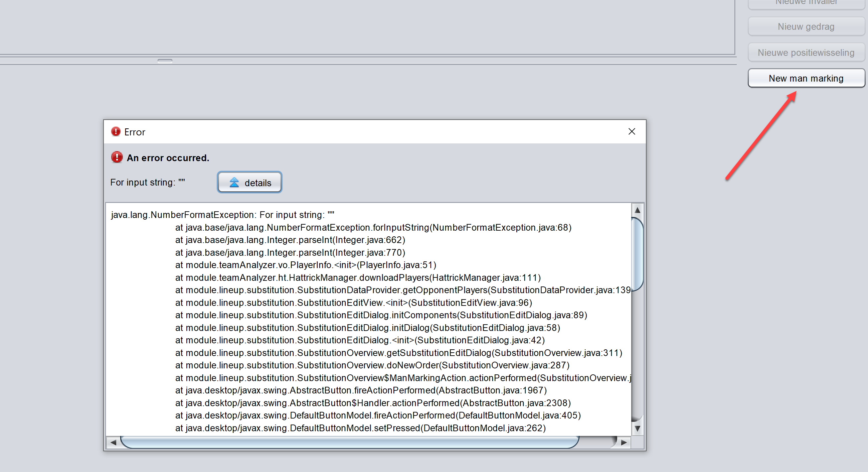Click the Nieuwe positiewisseling button
This screenshot has width=868, height=472.
(x=806, y=52)
